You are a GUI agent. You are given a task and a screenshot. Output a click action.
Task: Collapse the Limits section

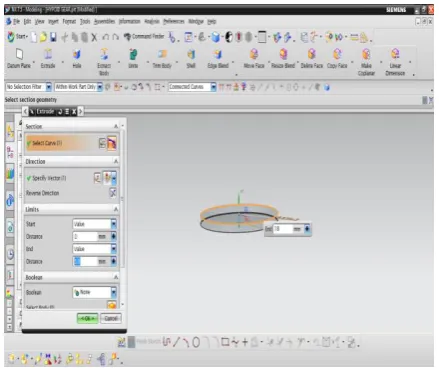116,209
